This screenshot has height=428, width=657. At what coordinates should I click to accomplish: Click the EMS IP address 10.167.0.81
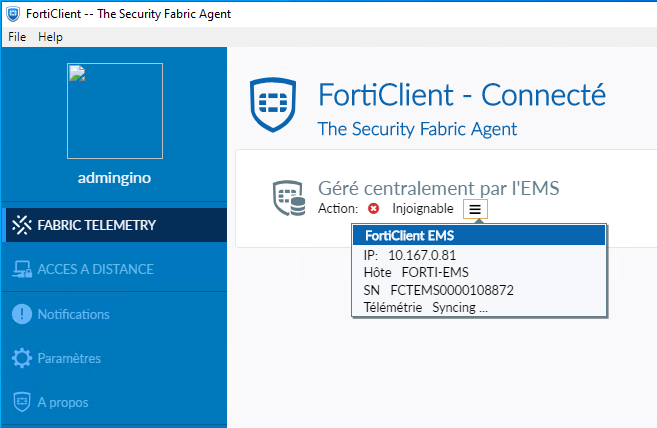[x=422, y=255]
